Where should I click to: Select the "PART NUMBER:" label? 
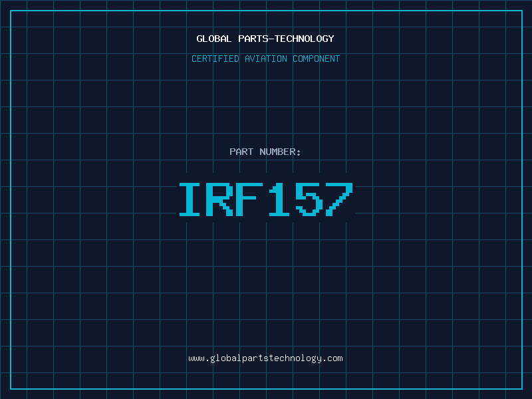[265, 152]
